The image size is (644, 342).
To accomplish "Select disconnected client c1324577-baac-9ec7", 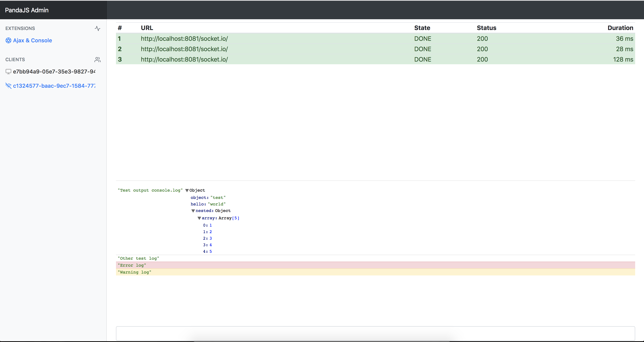I will pyautogui.click(x=54, y=86).
